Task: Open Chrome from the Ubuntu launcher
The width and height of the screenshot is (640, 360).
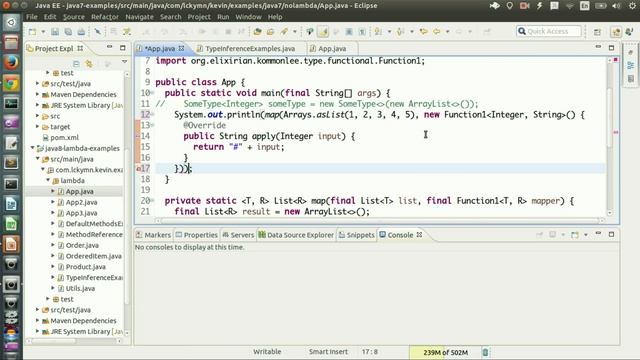Action: (11, 83)
